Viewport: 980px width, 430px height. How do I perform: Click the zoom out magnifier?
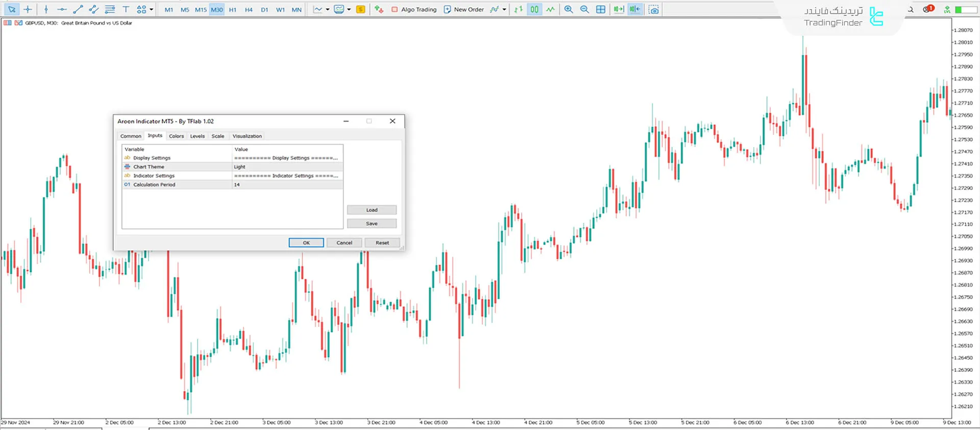tap(584, 9)
